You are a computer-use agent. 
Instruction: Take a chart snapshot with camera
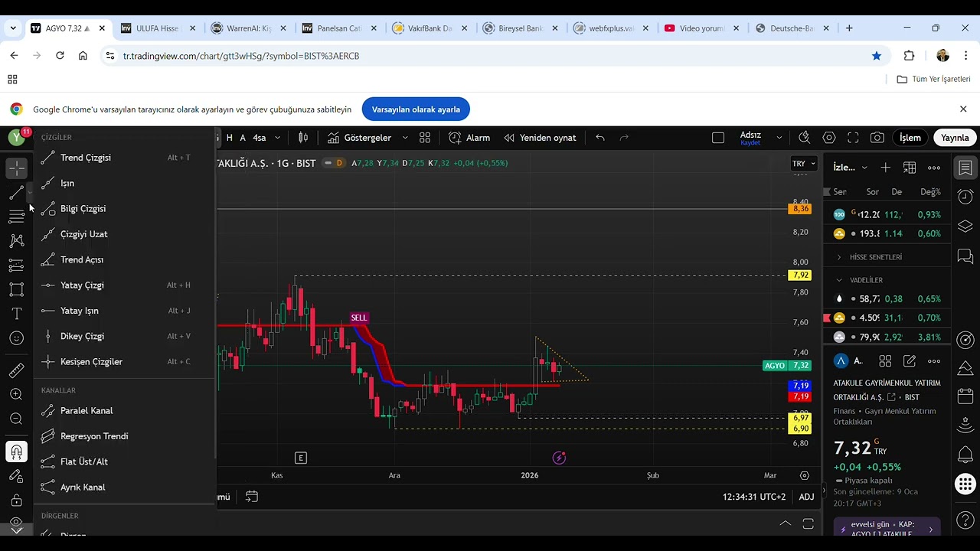[x=877, y=138]
